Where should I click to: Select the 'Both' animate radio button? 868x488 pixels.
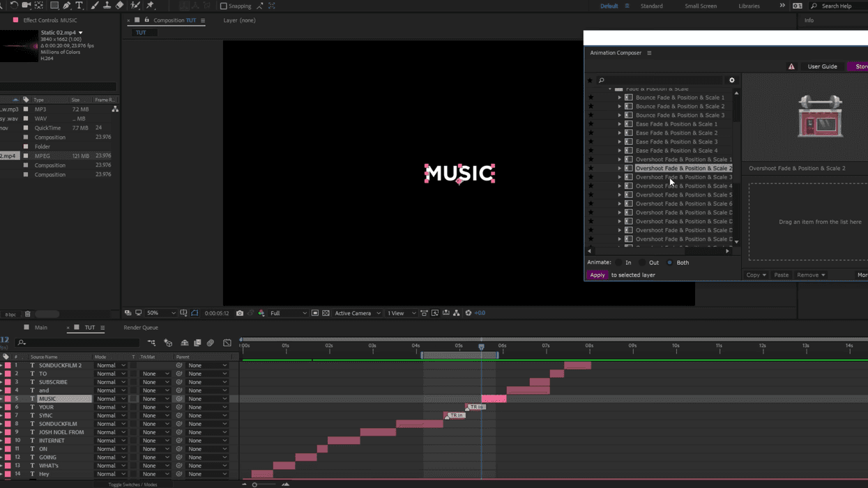pyautogui.click(x=670, y=263)
